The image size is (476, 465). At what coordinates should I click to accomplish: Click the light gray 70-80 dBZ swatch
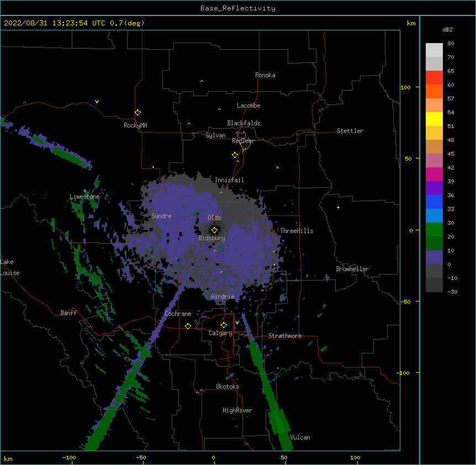[x=434, y=50]
